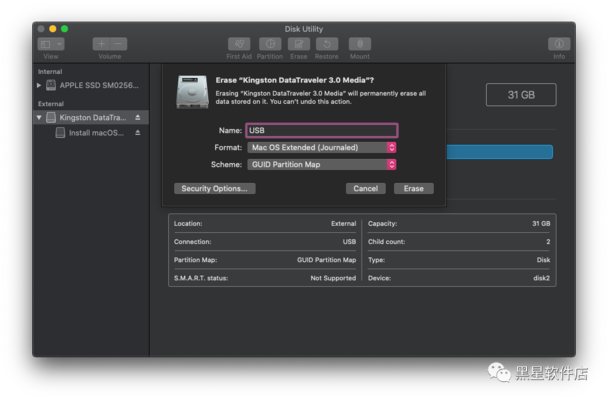Screen dimensions: 608x400
Task: Select Kingston DataTraveler sidebar entry
Action: pos(92,117)
